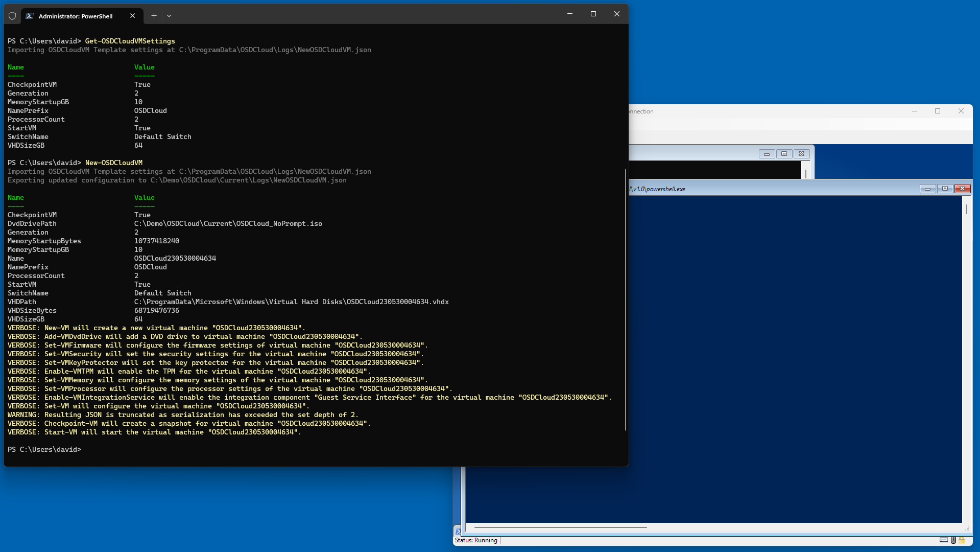The height and width of the screenshot is (552, 980).
Task: Close the Administrator: PowerShell tab
Action: 133,16
